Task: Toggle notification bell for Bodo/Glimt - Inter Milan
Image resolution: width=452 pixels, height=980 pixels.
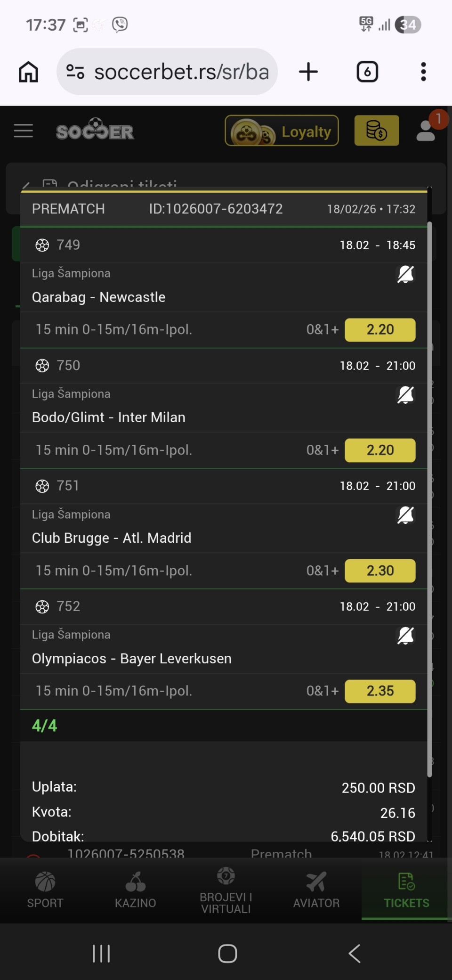Action: pos(405,395)
